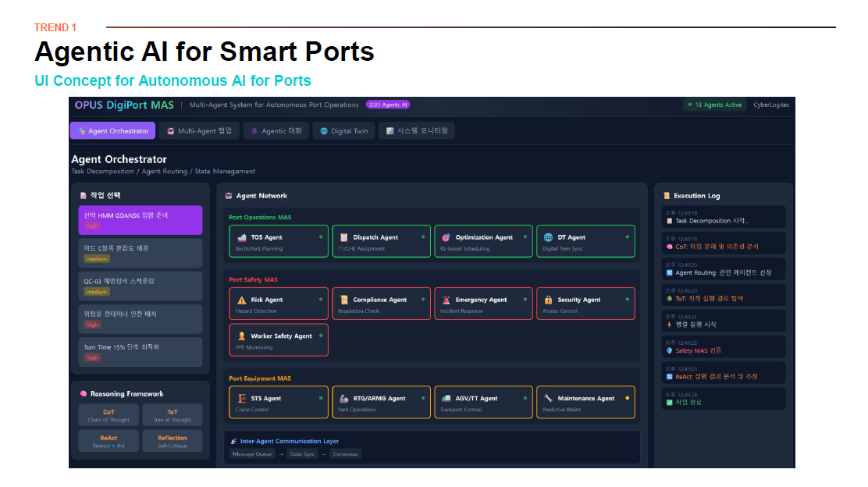Click the Optimization Agent target icon
The image size is (868, 487).
pyautogui.click(x=446, y=237)
